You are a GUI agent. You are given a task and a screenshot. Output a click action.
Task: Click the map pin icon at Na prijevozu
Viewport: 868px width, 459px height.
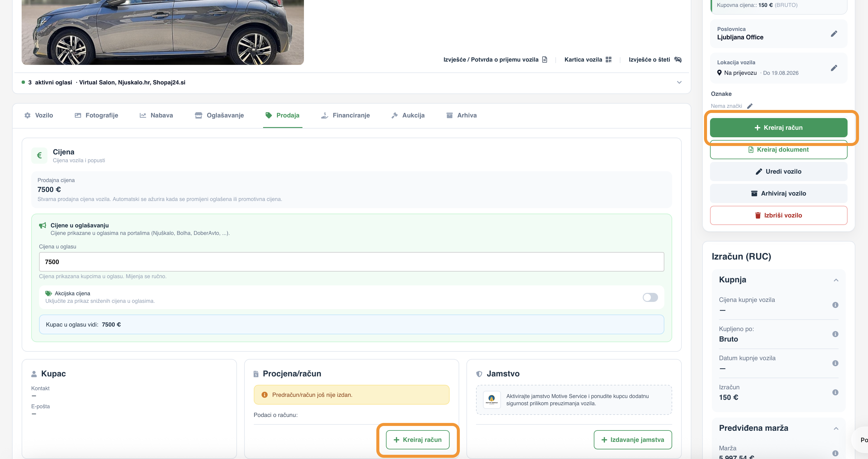click(719, 73)
